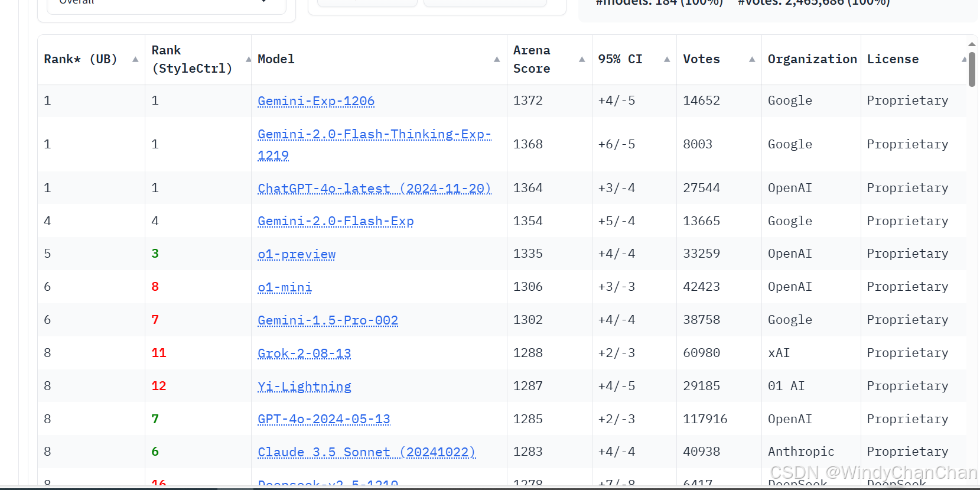Click the table's vertical scrollbar thumb
The width and height of the screenshot is (980, 490).
(x=972, y=69)
